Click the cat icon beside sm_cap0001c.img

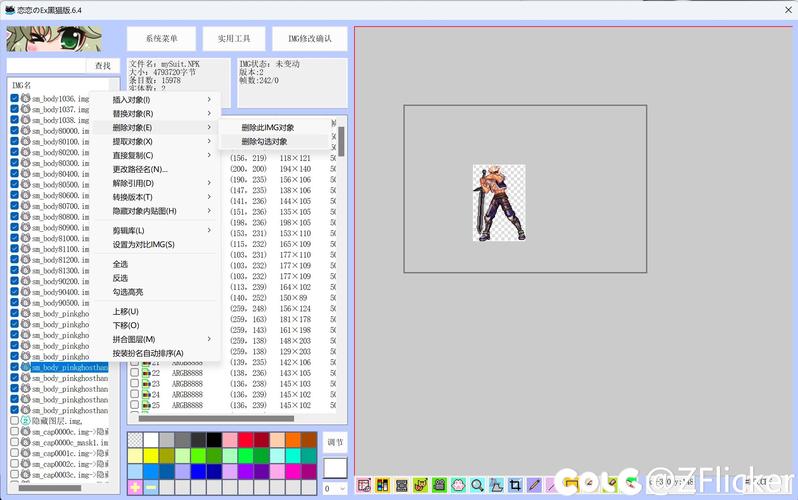[25, 453]
